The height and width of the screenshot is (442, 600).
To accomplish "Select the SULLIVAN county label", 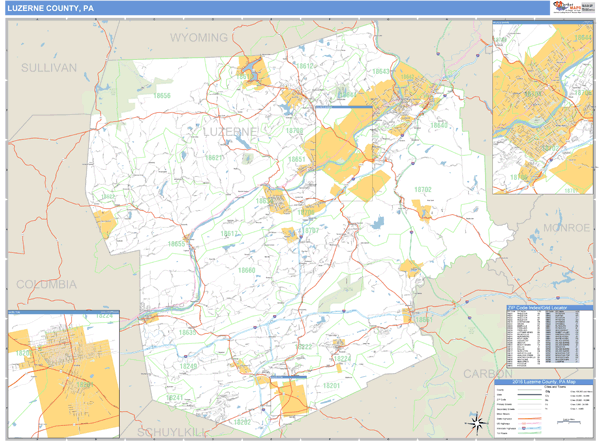I will pyautogui.click(x=49, y=68).
